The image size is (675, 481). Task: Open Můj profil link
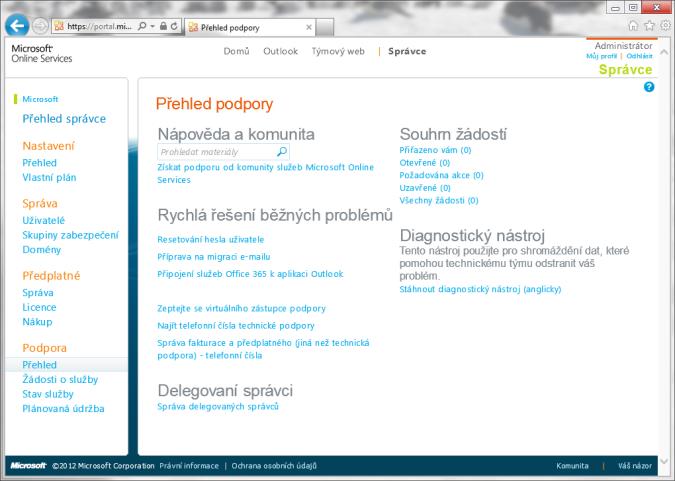pos(601,56)
